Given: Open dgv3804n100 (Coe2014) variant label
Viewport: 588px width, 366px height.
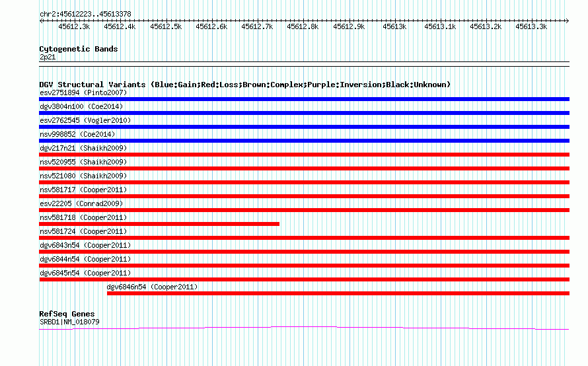Looking at the screenshot, I should 81,106.
